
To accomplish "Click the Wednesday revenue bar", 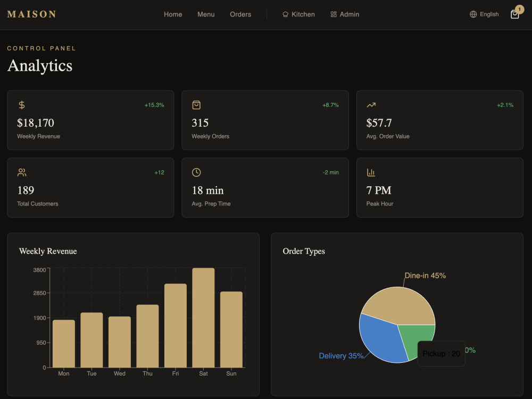I will click(119, 342).
